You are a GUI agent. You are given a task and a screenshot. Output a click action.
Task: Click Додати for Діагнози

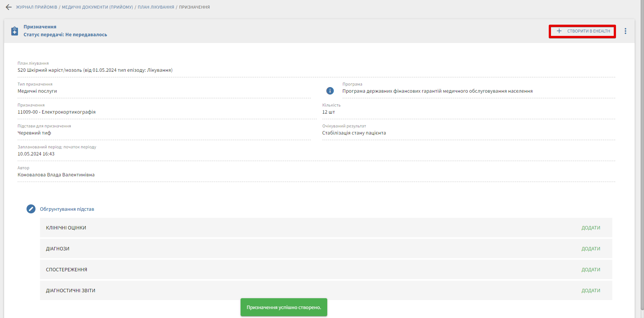click(591, 248)
